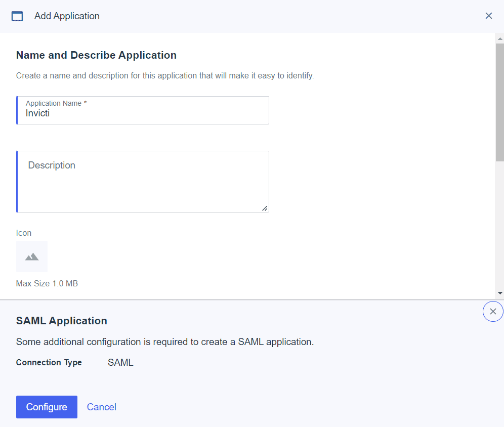Select the Invicti text in the name field
The image size is (504, 427).
37,113
